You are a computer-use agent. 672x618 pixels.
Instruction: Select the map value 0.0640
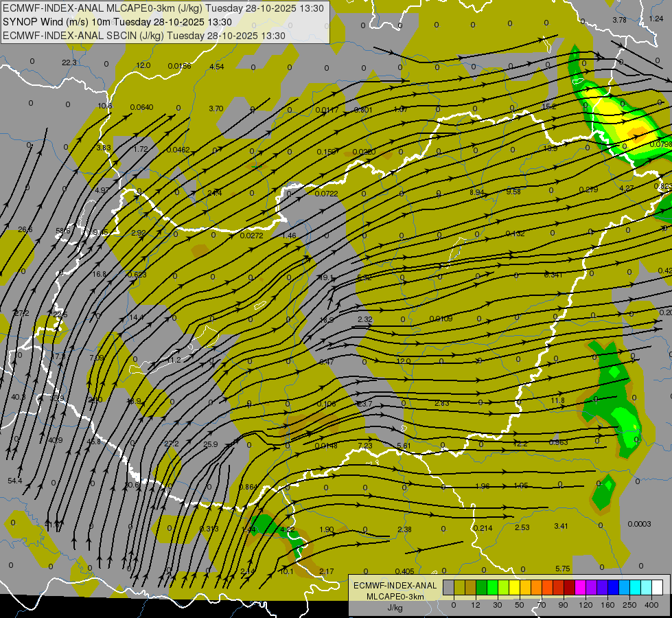141,107
